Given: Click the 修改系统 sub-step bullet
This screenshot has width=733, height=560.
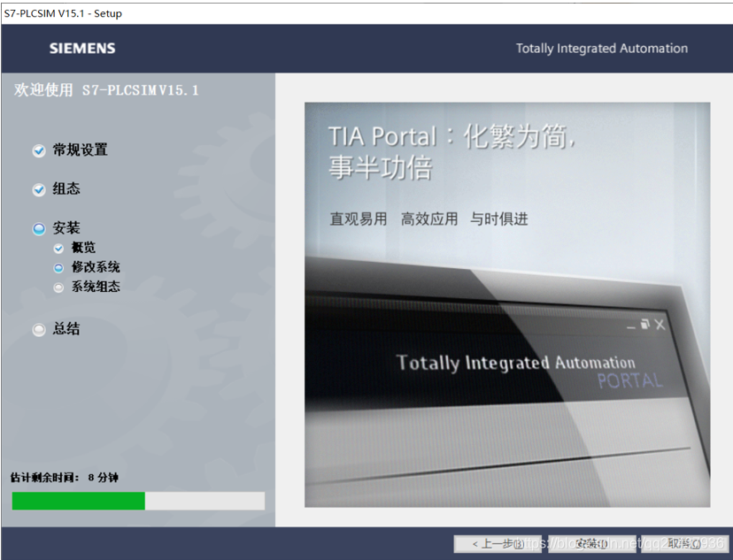Looking at the screenshot, I should (x=58, y=268).
